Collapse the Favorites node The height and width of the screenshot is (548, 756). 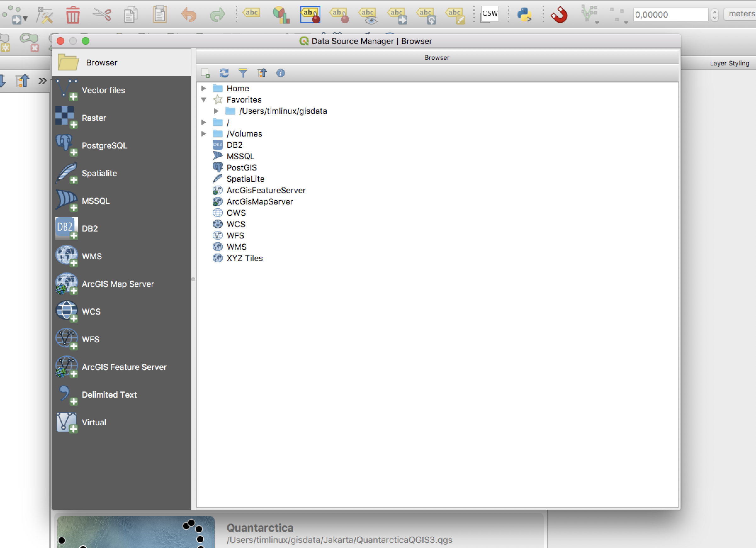(204, 100)
